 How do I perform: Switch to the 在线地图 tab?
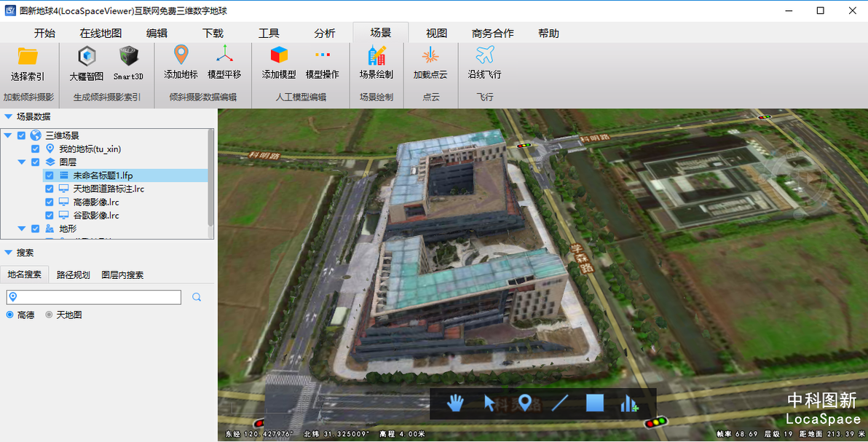coord(100,33)
